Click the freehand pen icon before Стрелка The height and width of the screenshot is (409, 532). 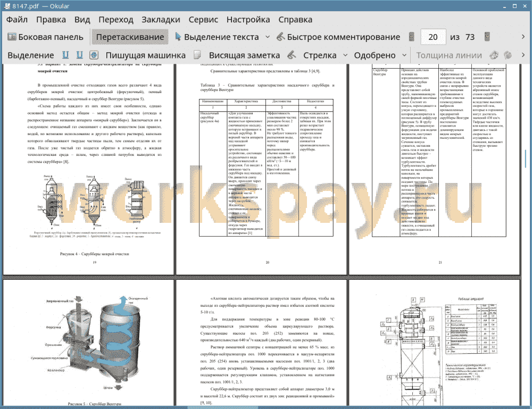click(292, 55)
